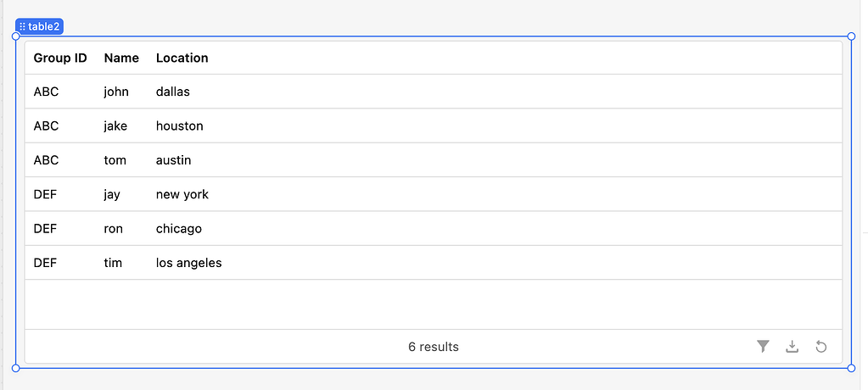This screenshot has height=390, width=868.
Task: Click the chicago cell in ron's row
Action: click(179, 229)
